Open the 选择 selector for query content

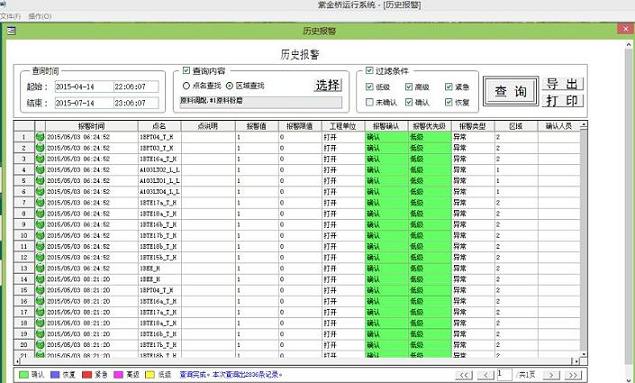pos(328,85)
